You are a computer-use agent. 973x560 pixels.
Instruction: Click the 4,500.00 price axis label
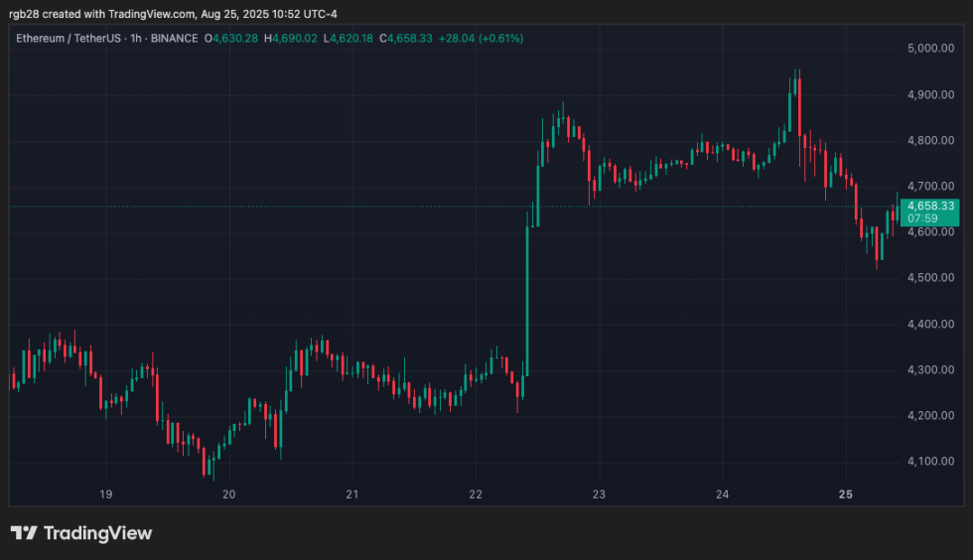pyautogui.click(x=932, y=278)
